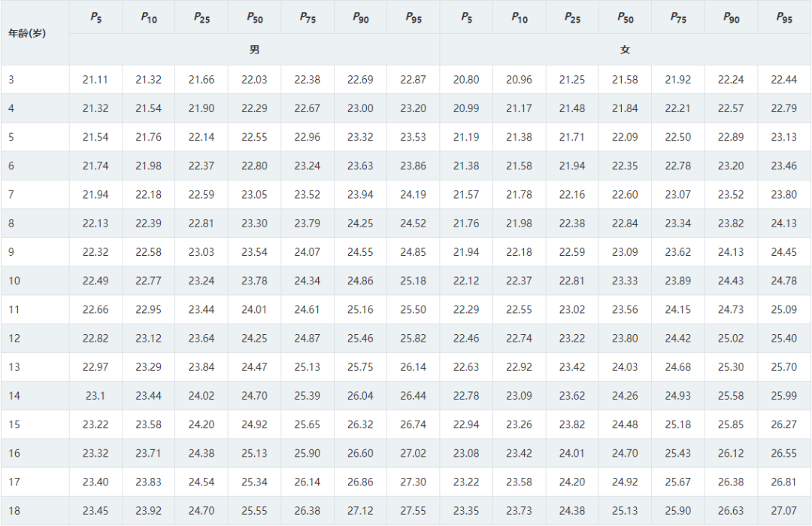Select the value 22.03 in the age 3 row
The image size is (812, 526).
[254, 80]
